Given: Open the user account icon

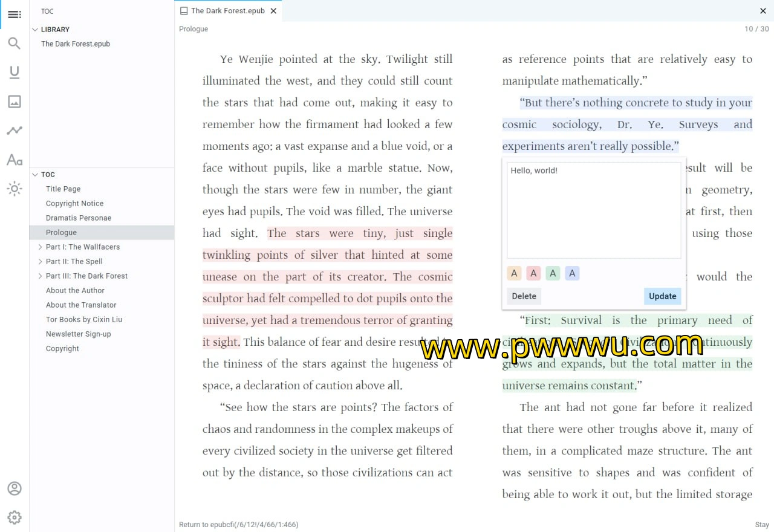Looking at the screenshot, I should (15, 488).
